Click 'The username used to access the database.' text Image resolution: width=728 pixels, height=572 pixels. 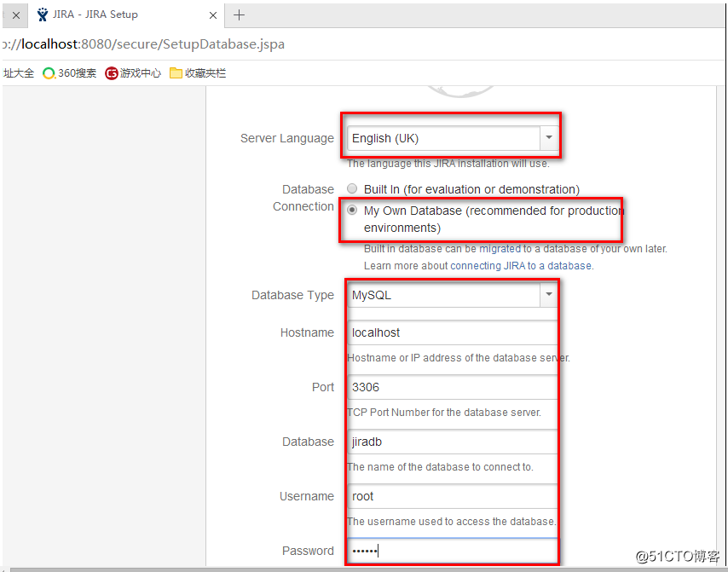pos(451,522)
